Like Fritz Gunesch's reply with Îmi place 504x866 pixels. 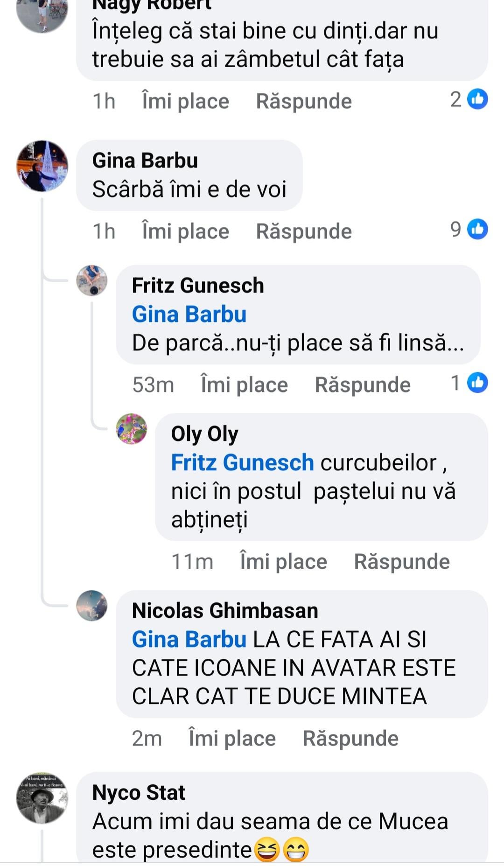pyautogui.click(x=244, y=385)
